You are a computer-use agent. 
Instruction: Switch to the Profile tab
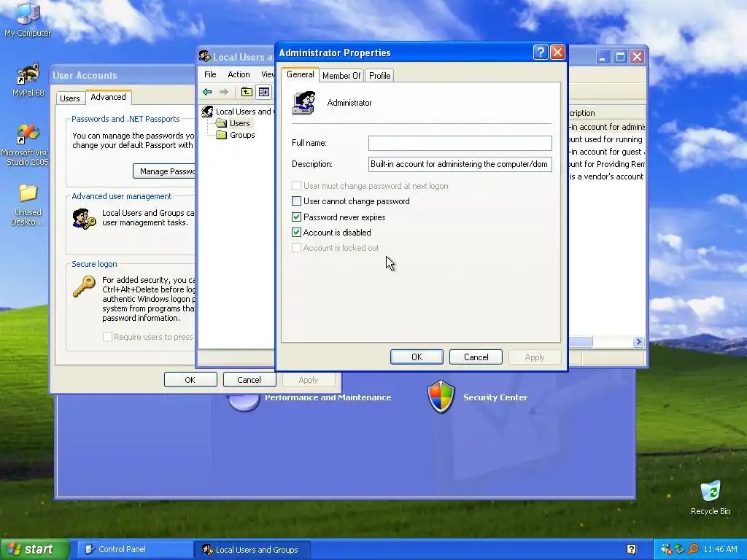[379, 76]
